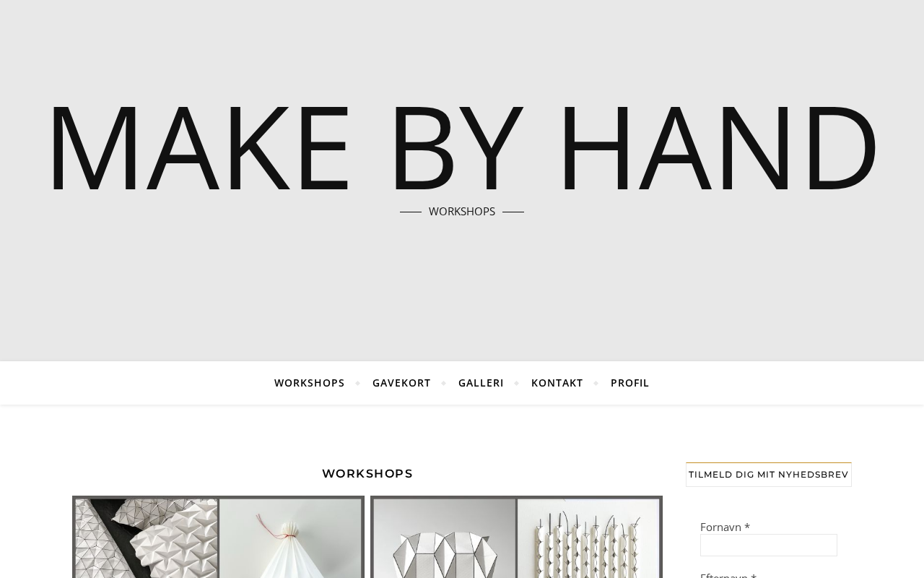924x578 pixels.
Task: Open the geometric paper vase image
Action: pyautogui.click(x=445, y=538)
